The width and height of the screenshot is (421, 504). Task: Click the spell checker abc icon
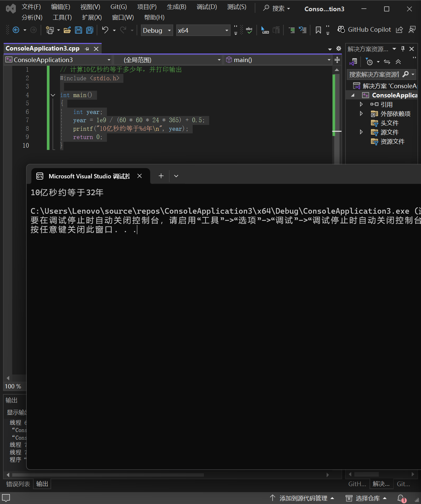click(249, 30)
